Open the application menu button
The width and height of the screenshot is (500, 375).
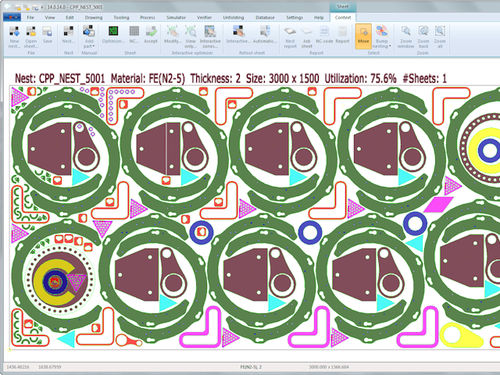(x=12, y=17)
